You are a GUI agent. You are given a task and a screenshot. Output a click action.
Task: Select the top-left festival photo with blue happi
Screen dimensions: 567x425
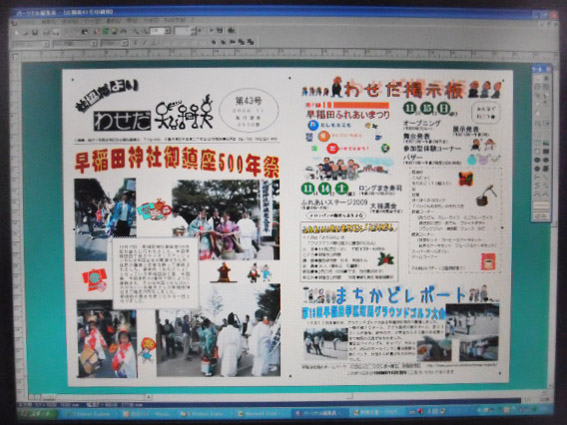pos(106,219)
